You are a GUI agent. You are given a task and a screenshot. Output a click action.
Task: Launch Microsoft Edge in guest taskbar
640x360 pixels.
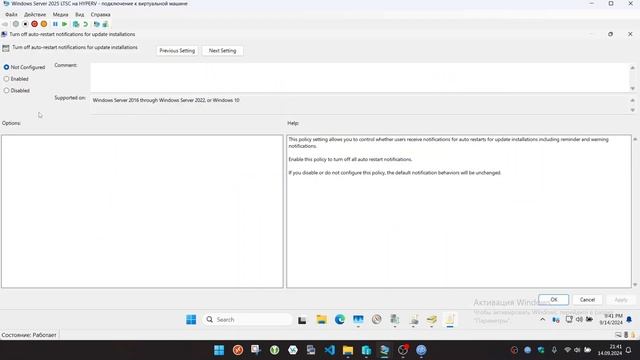(340, 320)
